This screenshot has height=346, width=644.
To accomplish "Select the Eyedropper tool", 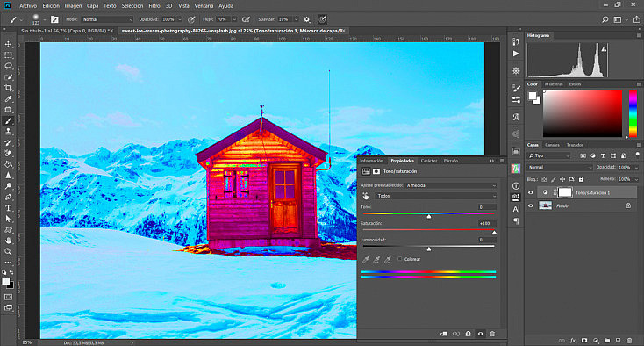I will 8,98.
